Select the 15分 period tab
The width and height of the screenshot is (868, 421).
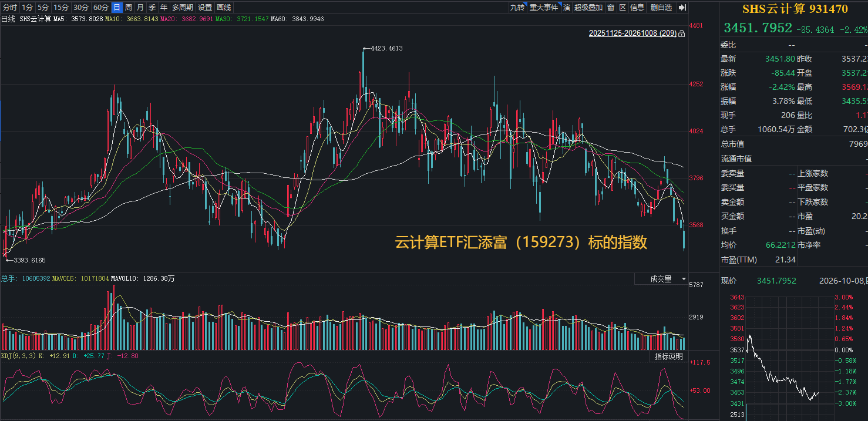pyautogui.click(x=60, y=8)
